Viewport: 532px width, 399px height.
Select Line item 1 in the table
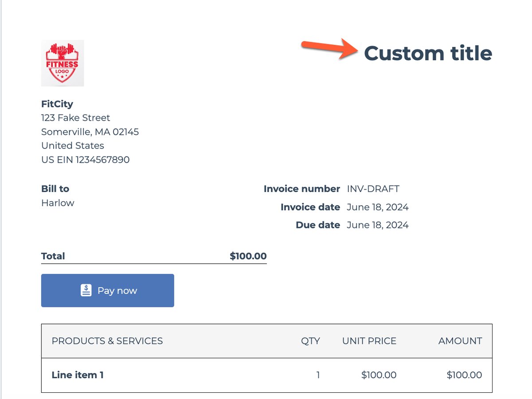(x=77, y=375)
